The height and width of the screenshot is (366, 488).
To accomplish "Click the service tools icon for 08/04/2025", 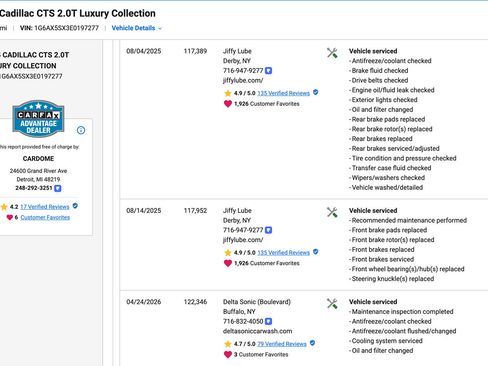I will tap(332, 53).
